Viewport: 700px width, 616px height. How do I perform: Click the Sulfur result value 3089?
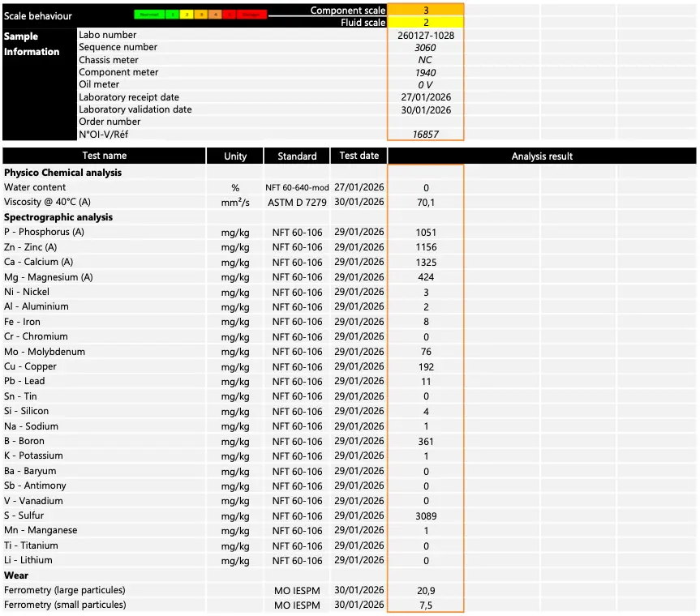(426, 516)
